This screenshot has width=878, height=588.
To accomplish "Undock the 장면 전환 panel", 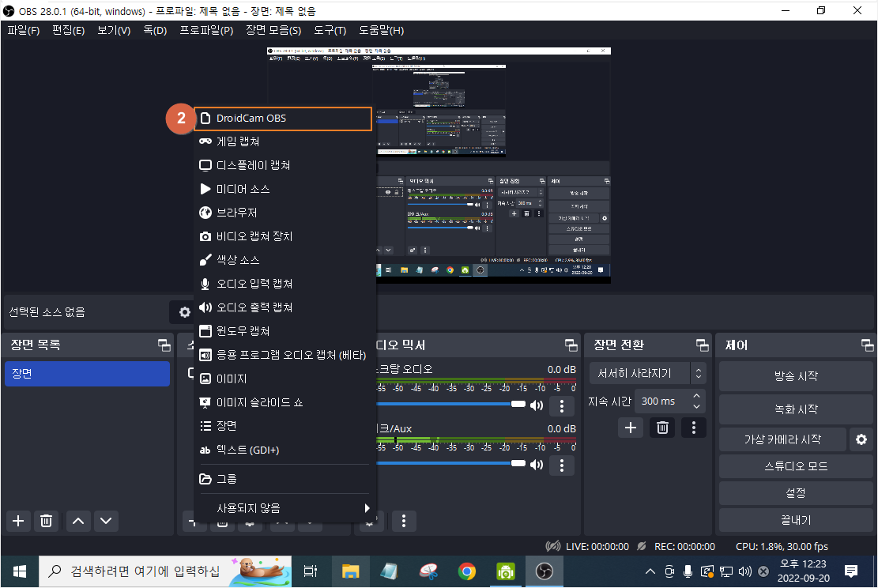I will [702, 345].
